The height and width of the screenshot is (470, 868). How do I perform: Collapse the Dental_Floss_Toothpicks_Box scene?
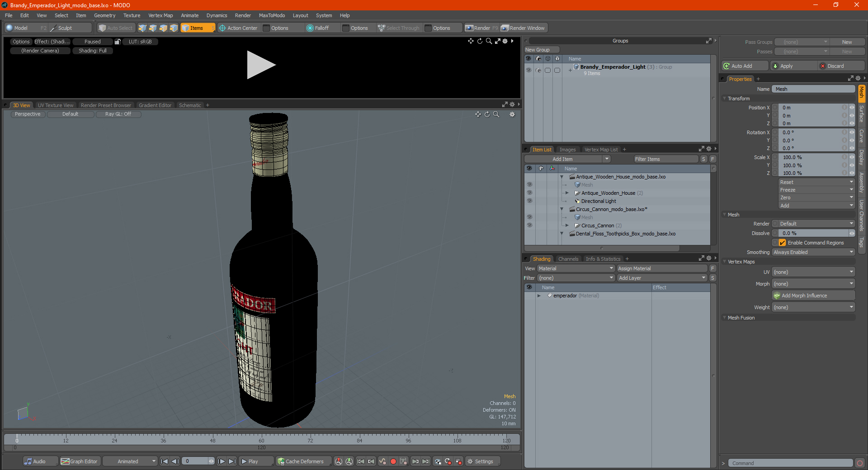click(x=562, y=234)
